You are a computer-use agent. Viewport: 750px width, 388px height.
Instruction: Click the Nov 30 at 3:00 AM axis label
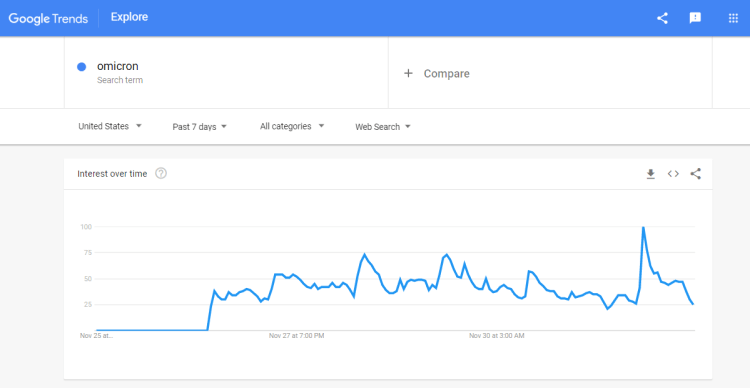(497, 336)
